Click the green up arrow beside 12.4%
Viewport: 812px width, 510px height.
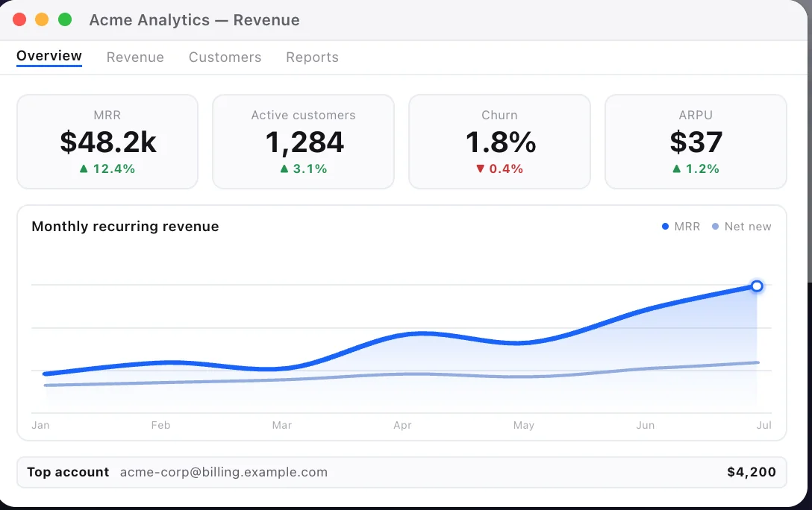[84, 169]
